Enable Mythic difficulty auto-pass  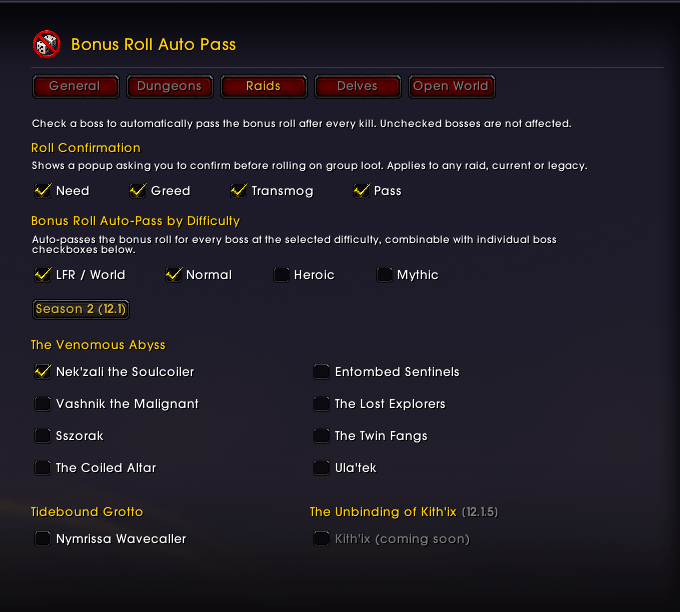point(384,275)
